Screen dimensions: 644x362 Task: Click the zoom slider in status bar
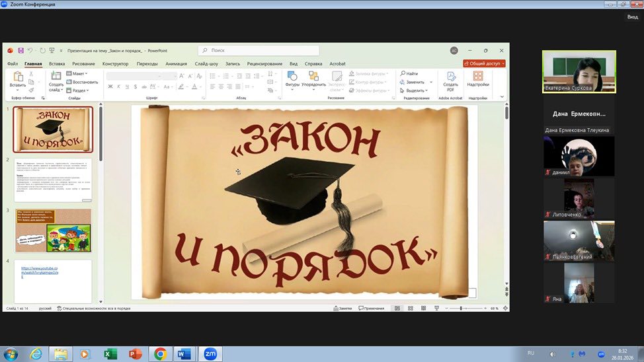pyautogui.click(x=461, y=308)
